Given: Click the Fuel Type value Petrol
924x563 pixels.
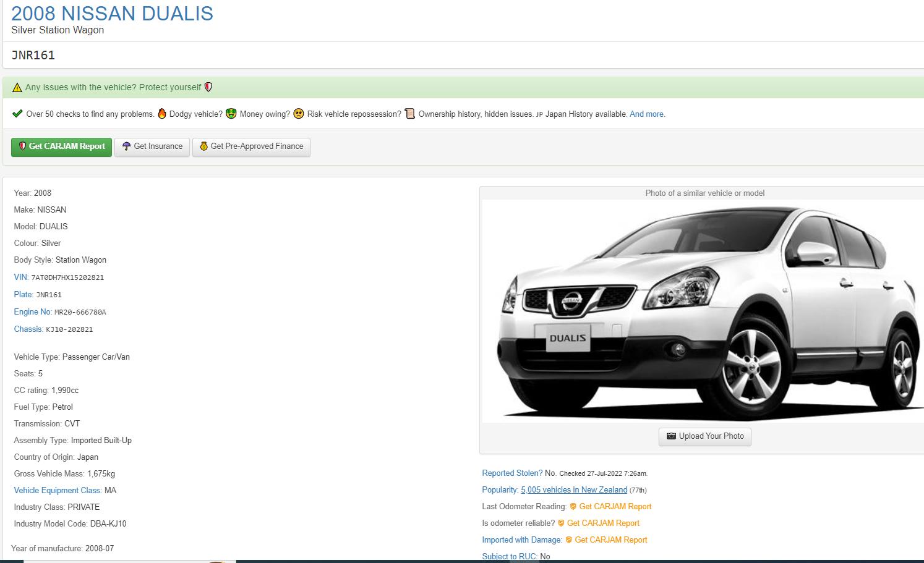Looking at the screenshot, I should (62, 407).
